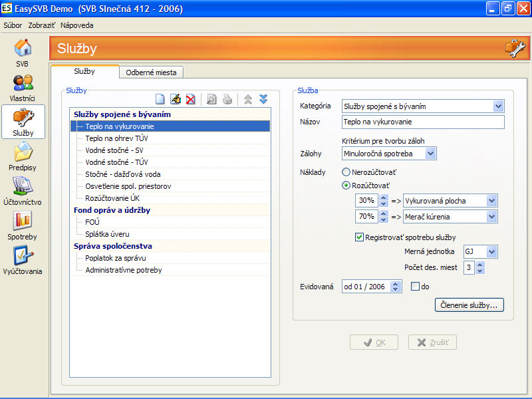Open the Kategória dropdown
This screenshot has height=399, width=532.
(498, 106)
